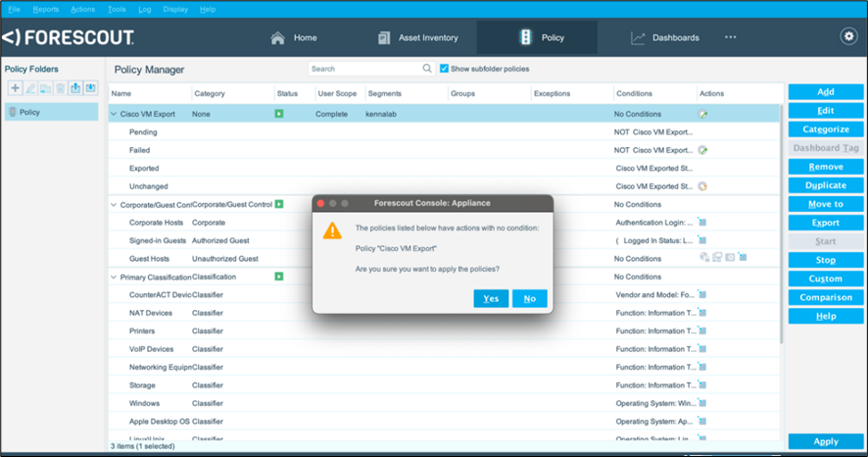Click the Comparison button
Screen dimensions: 868x457
[x=825, y=297]
